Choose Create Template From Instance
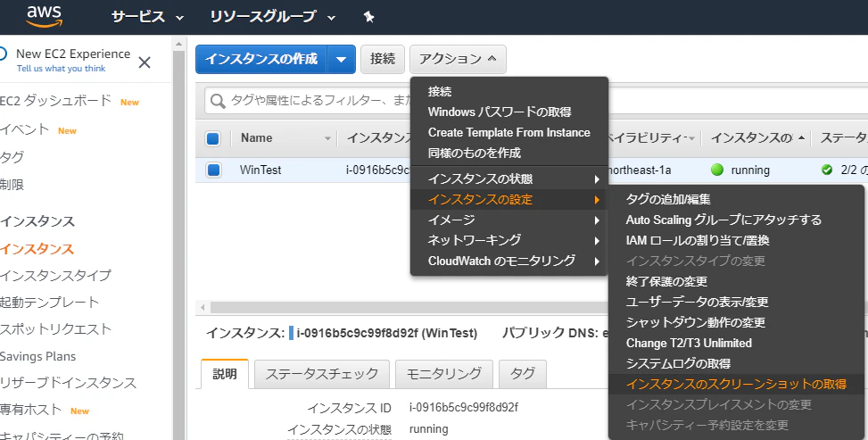 click(508, 132)
